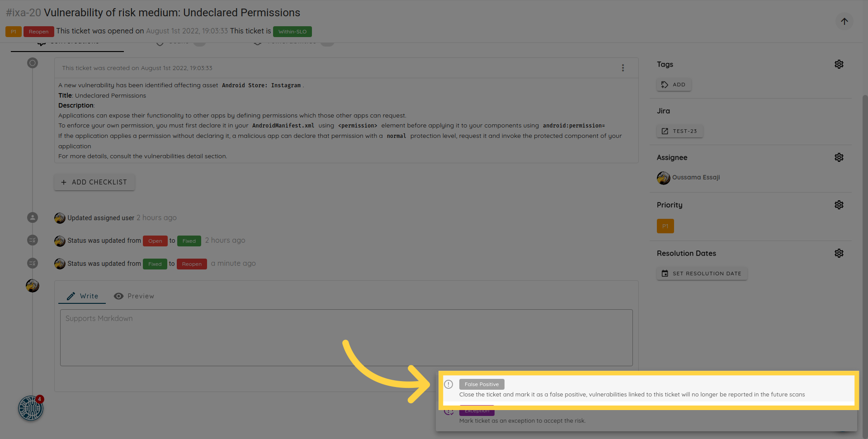Select the Exception status option
The image size is (868, 439).
[x=476, y=411]
